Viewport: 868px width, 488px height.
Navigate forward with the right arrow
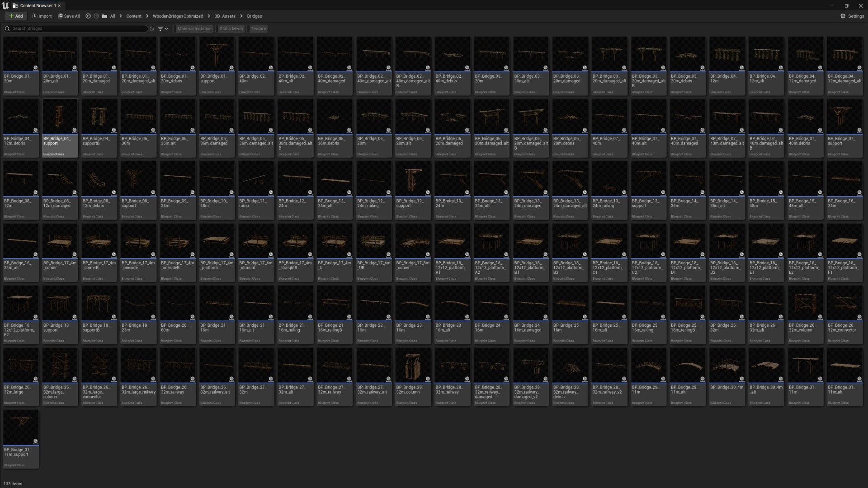(96, 16)
